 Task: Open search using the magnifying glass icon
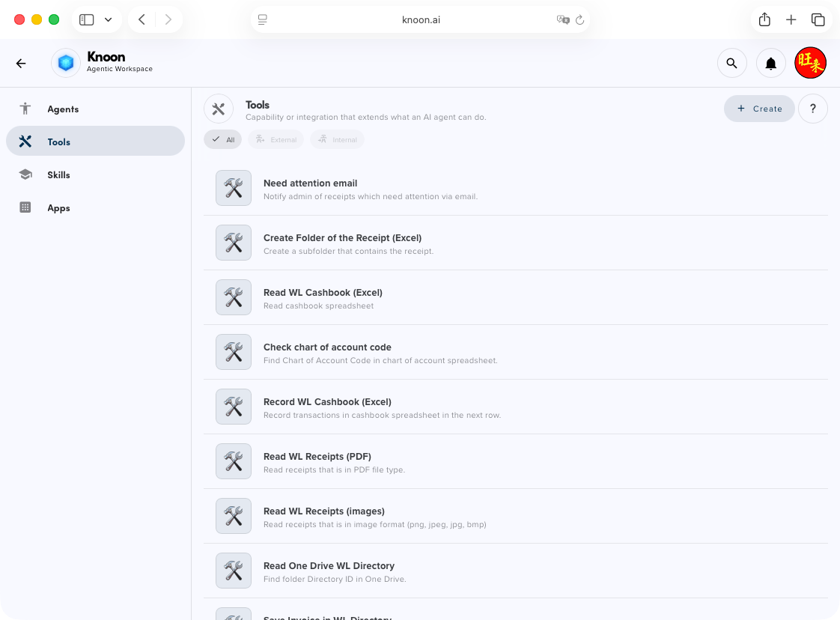tap(732, 63)
